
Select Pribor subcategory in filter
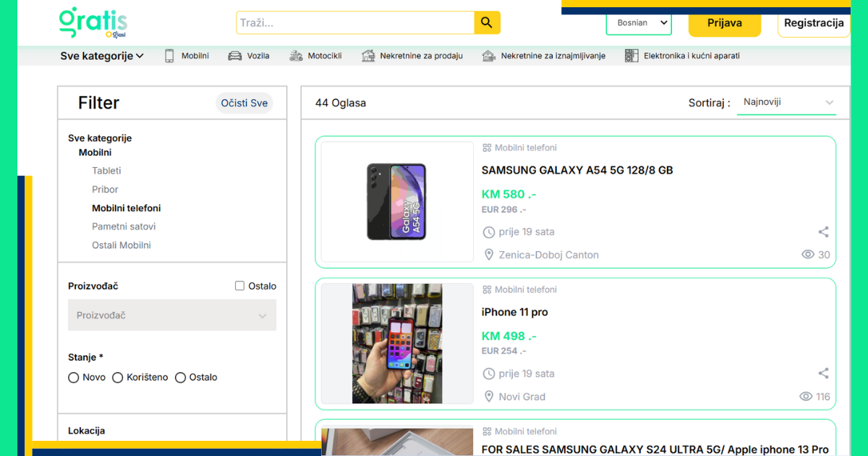pos(105,190)
